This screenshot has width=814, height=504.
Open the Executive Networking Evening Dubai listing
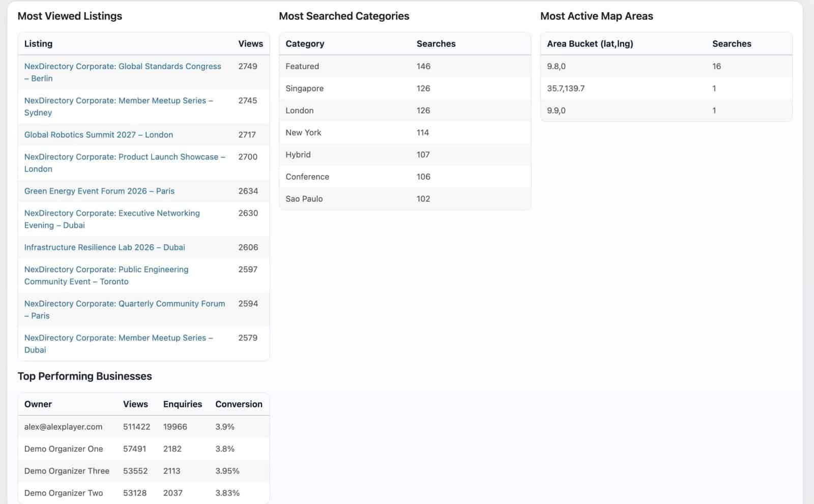112,213
